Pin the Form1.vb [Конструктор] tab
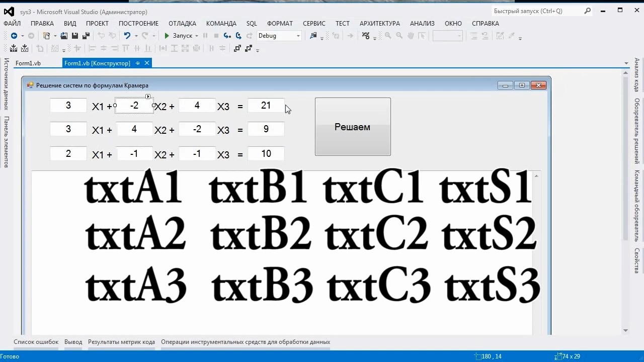The image size is (644, 362). pyautogui.click(x=138, y=63)
